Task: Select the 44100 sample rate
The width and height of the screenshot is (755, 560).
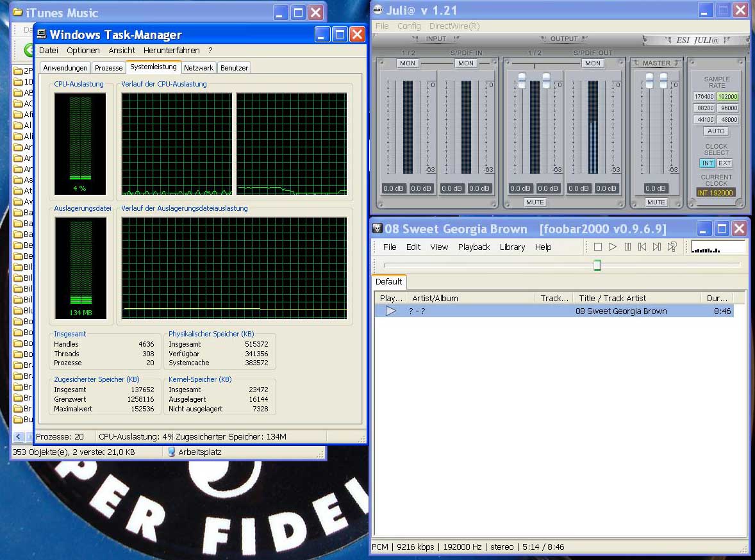Action: click(x=704, y=119)
